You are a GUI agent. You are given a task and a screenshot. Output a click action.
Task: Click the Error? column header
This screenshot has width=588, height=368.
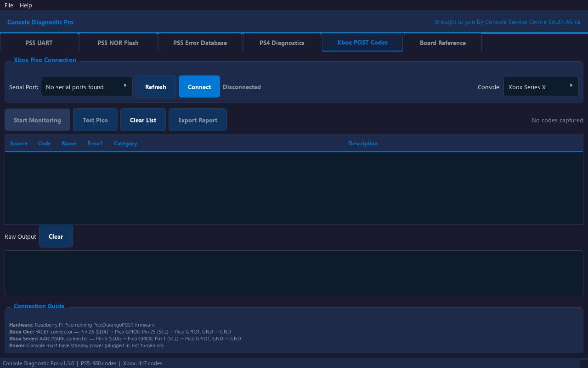tap(95, 144)
